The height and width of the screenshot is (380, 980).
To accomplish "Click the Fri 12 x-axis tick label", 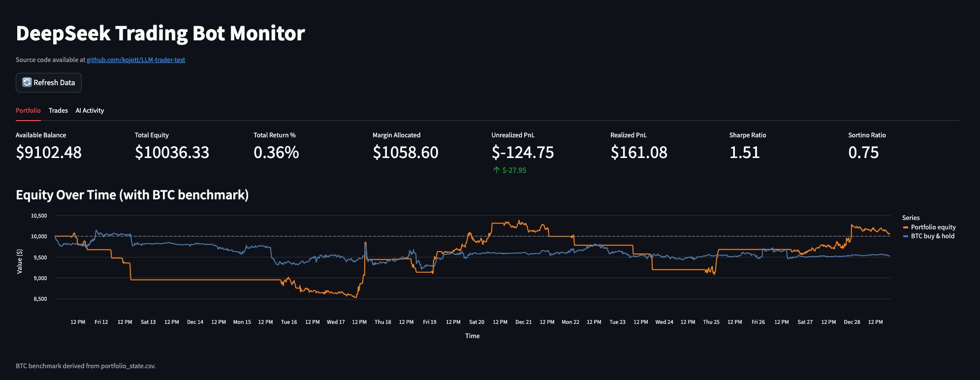I will click(101, 322).
